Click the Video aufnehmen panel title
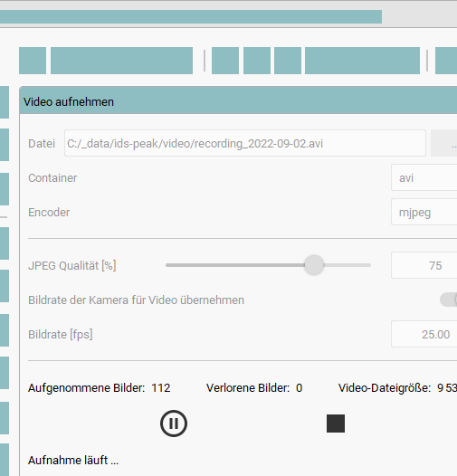 pyautogui.click(x=69, y=102)
